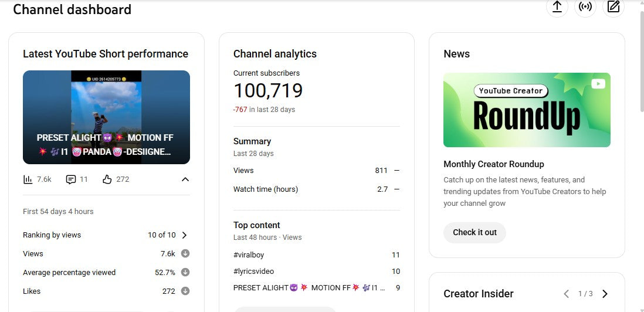Click the Ranking by views value 10 of 10
The width and height of the screenshot is (644, 312).
click(162, 235)
